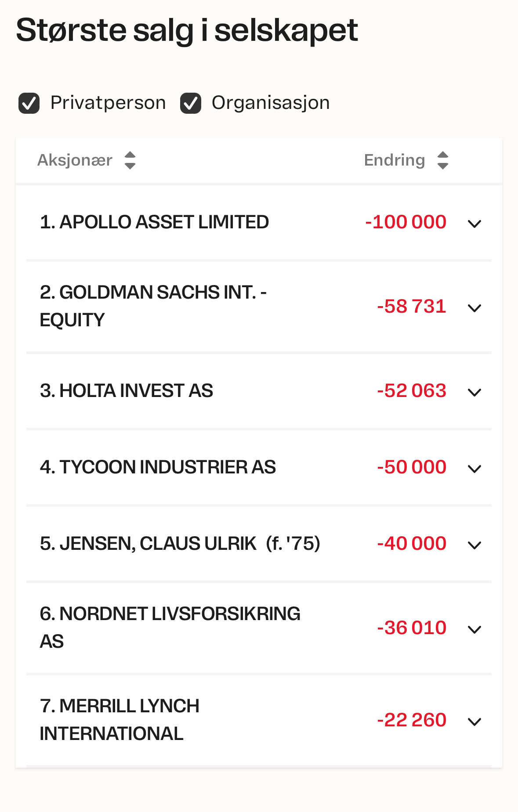Sort by Endring column arrows

coord(443,160)
